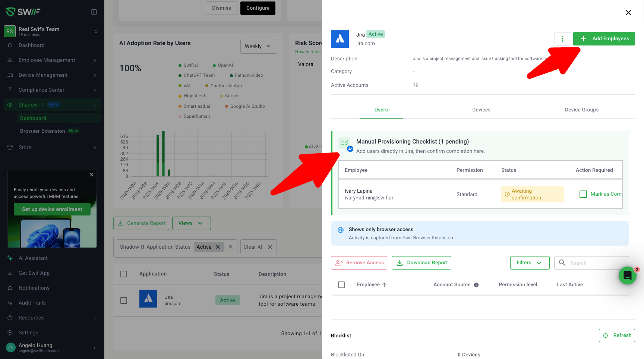Open Browser Extension in the sidebar

(x=42, y=131)
